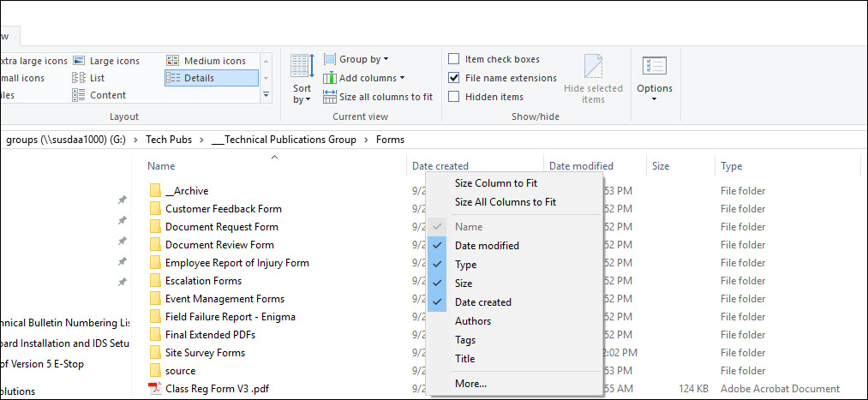This screenshot has height=400, width=868.
Task: Click Tech Pubs in the address breadcrumb
Action: pyautogui.click(x=169, y=140)
